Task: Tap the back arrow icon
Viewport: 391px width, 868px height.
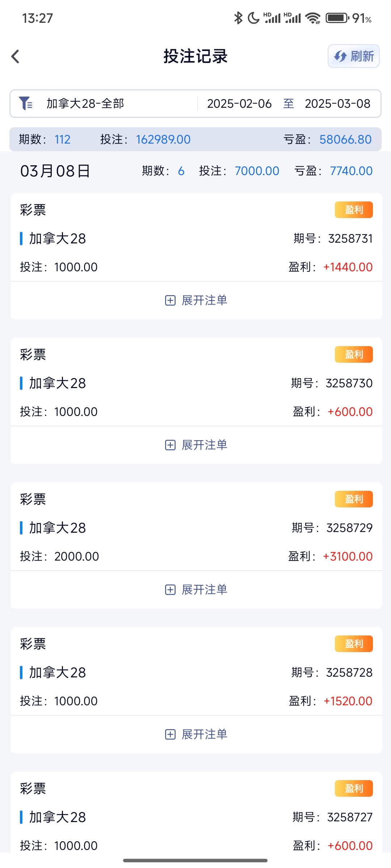Action: 15,56
